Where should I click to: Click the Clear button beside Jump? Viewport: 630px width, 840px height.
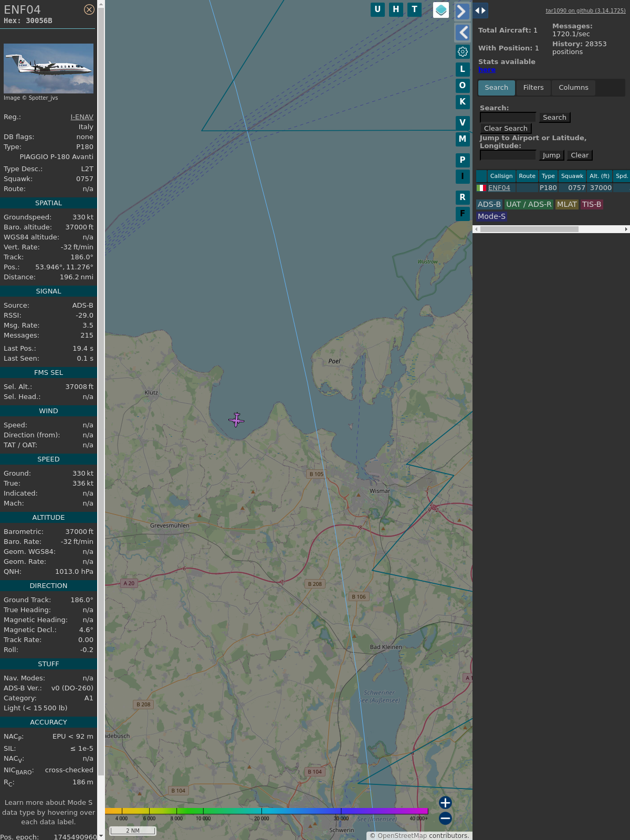(x=580, y=155)
